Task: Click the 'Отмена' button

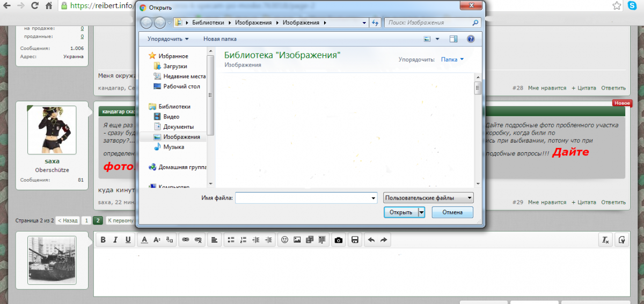Action: (452, 212)
